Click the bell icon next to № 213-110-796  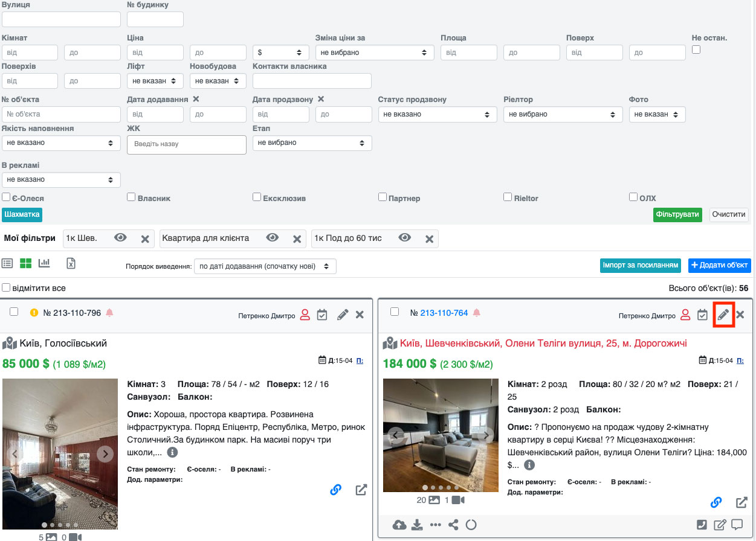tap(109, 313)
